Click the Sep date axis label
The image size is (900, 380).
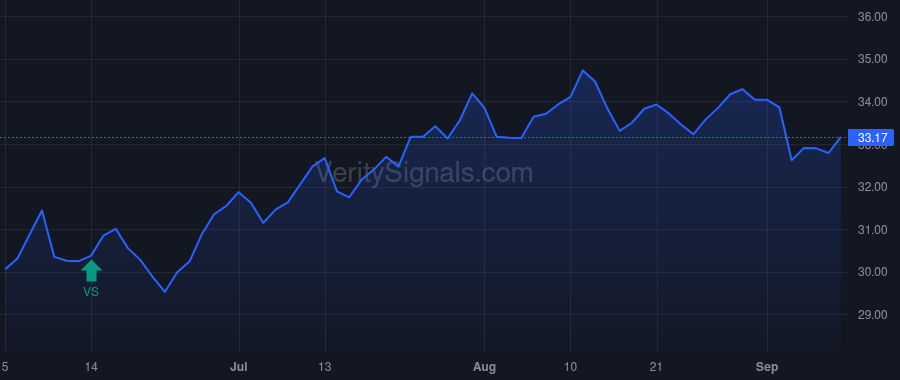767,367
